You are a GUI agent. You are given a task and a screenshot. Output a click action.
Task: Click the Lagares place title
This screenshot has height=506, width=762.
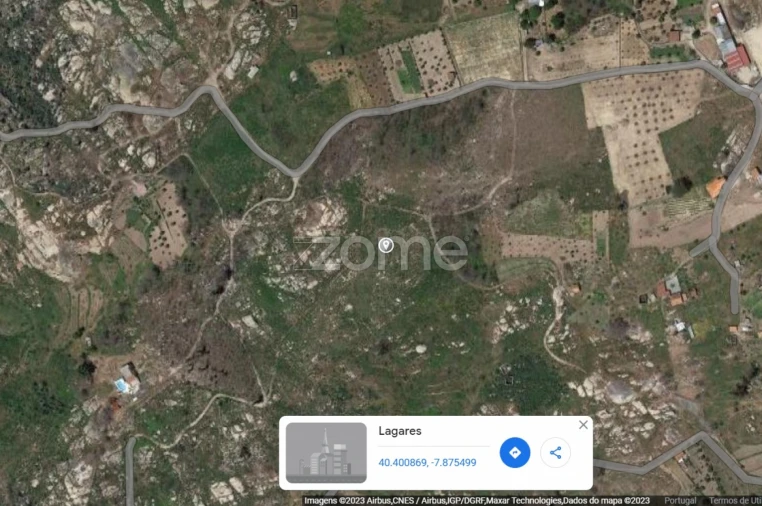point(400,431)
